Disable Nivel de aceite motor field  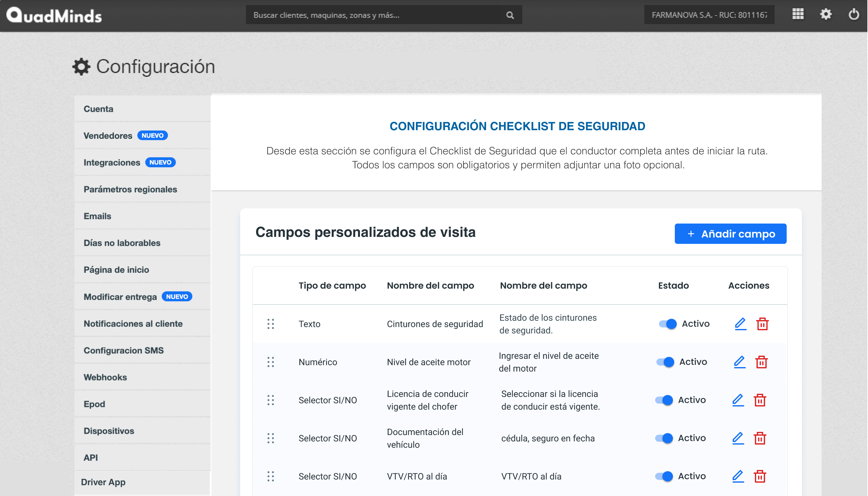[x=665, y=362]
